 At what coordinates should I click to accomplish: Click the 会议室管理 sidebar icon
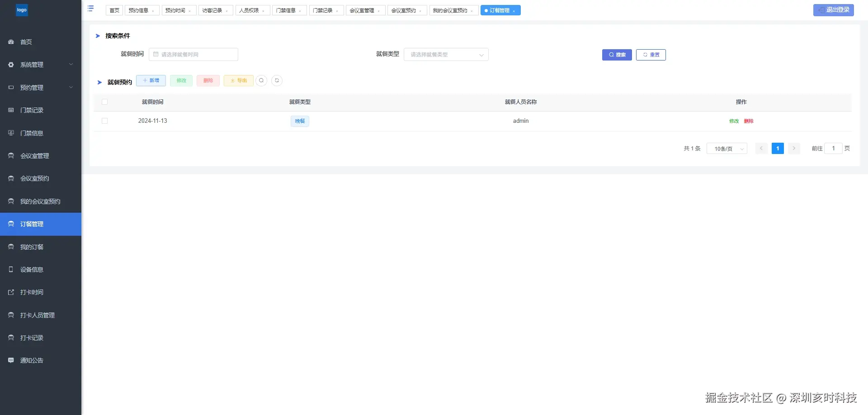click(11, 156)
